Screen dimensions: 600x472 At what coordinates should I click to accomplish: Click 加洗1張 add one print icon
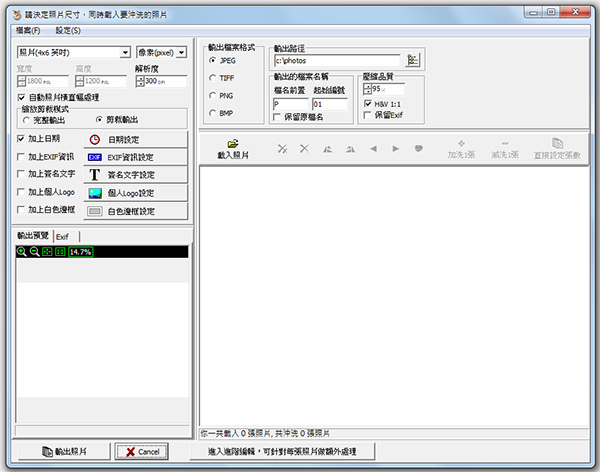click(x=461, y=149)
